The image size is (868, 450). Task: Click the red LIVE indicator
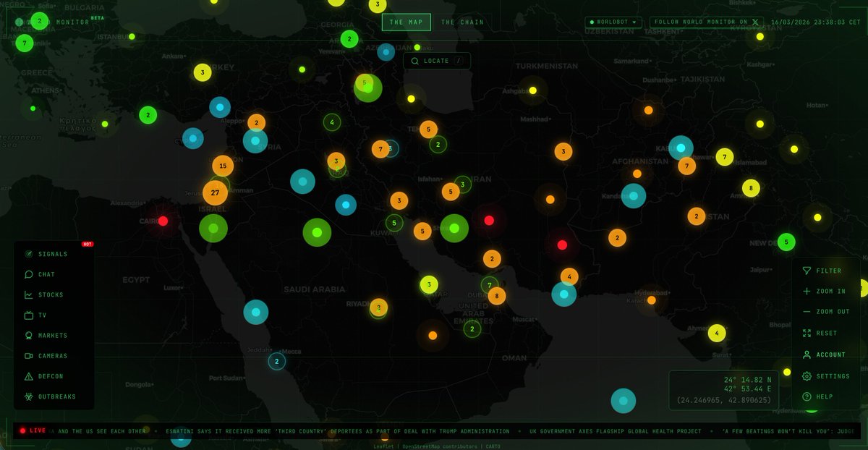33,430
